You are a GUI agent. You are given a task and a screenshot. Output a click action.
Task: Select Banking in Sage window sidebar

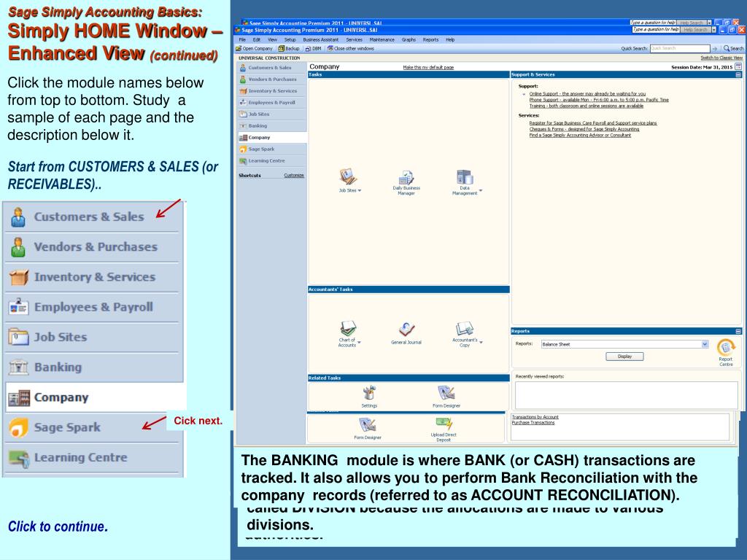pyautogui.click(x=271, y=125)
